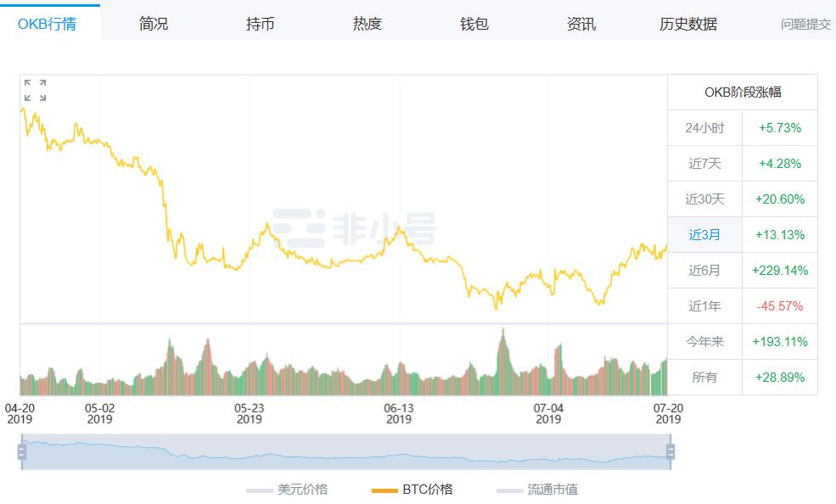Screen dimensions: 836x504
Task: Click the 05-02 2019 axis label
Action: [x=99, y=413]
